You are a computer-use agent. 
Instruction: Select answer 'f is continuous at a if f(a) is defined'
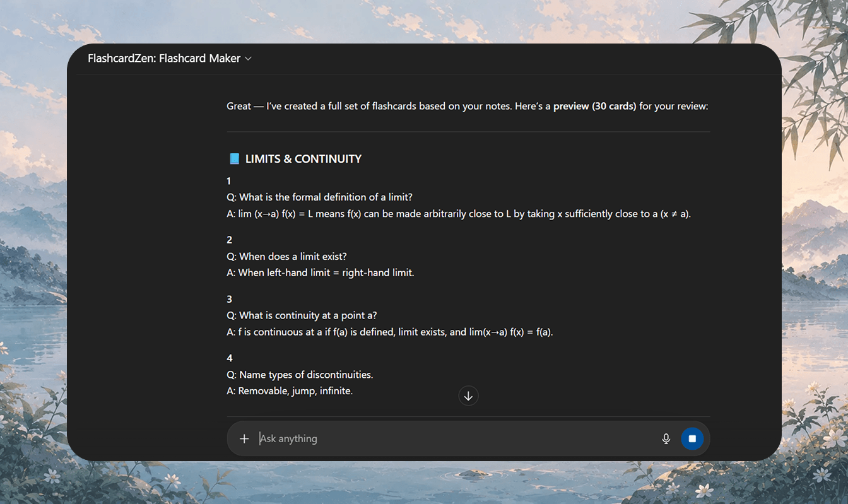point(390,332)
